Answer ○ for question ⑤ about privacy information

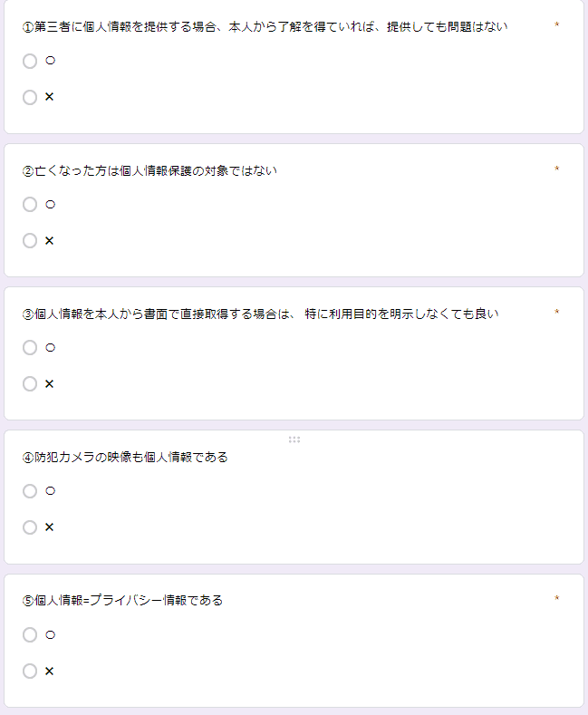(x=30, y=635)
